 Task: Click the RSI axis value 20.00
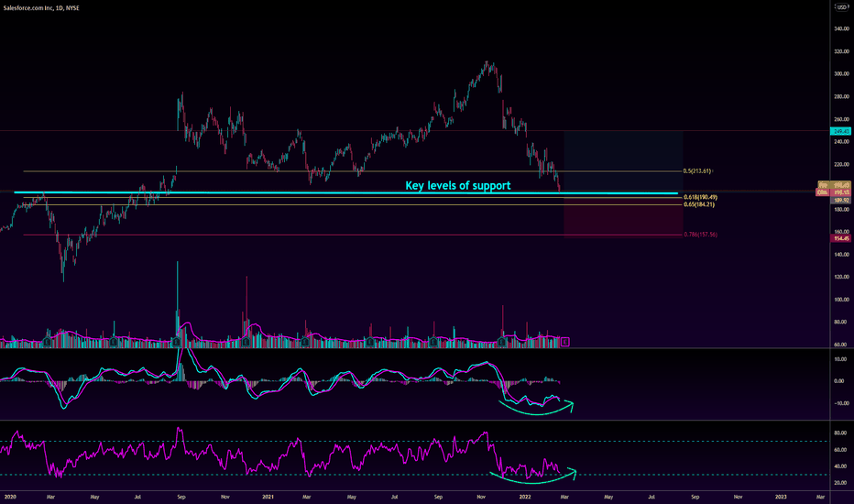[x=841, y=483]
